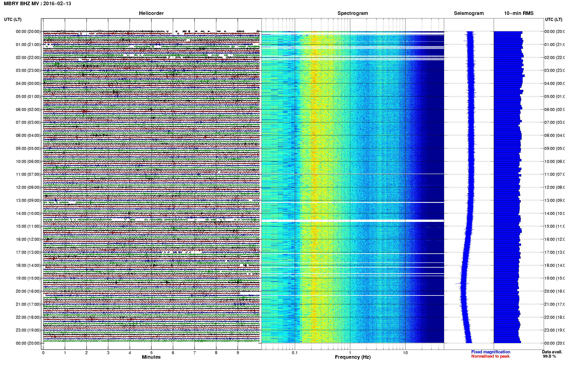Click the left '13:00 (09:00)' time label

point(28,200)
